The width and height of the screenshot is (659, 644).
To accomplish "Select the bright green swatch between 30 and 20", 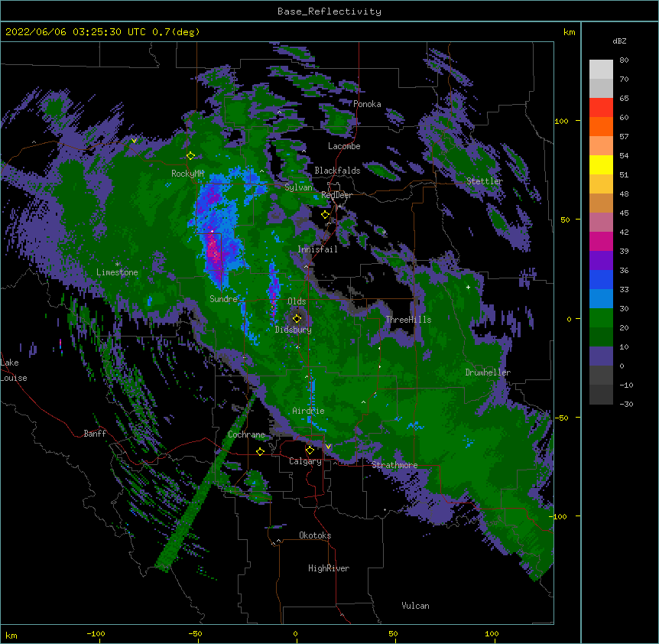I will coord(601,318).
